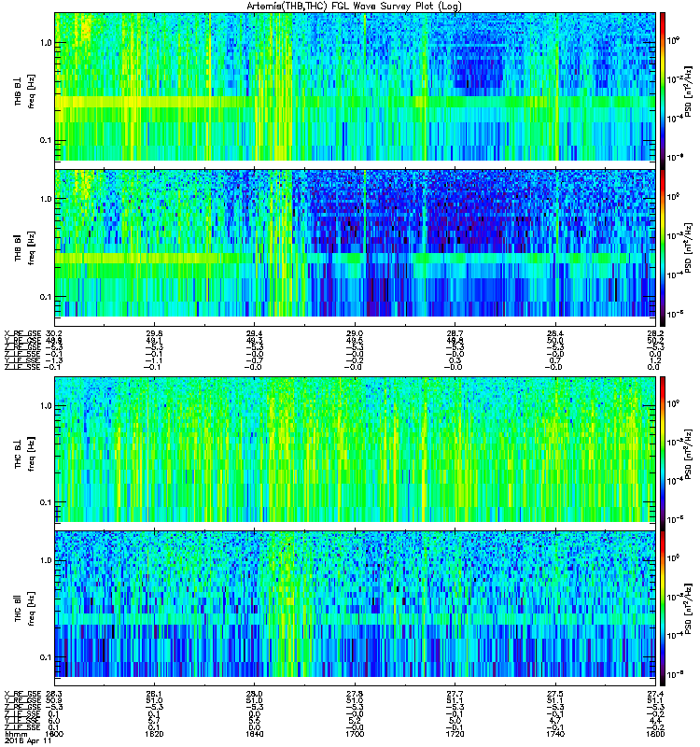Click the 27.7 X_RE_GSE value
This screenshot has width=700, height=747.
[455, 694]
